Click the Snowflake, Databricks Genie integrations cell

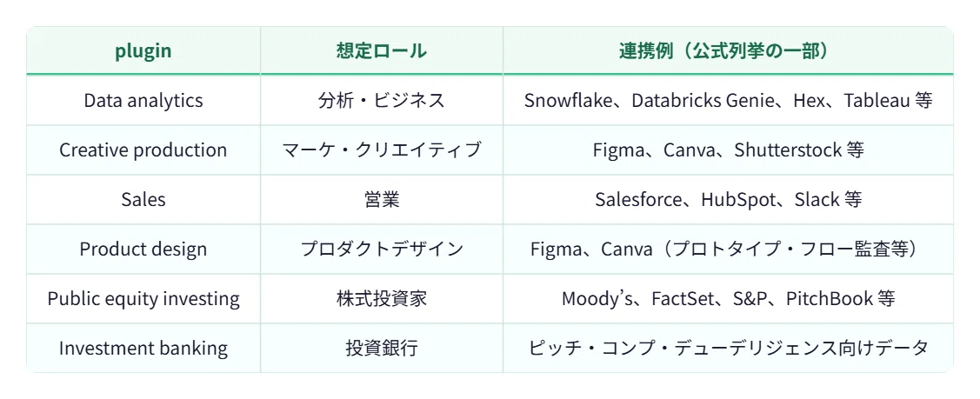coord(728,100)
